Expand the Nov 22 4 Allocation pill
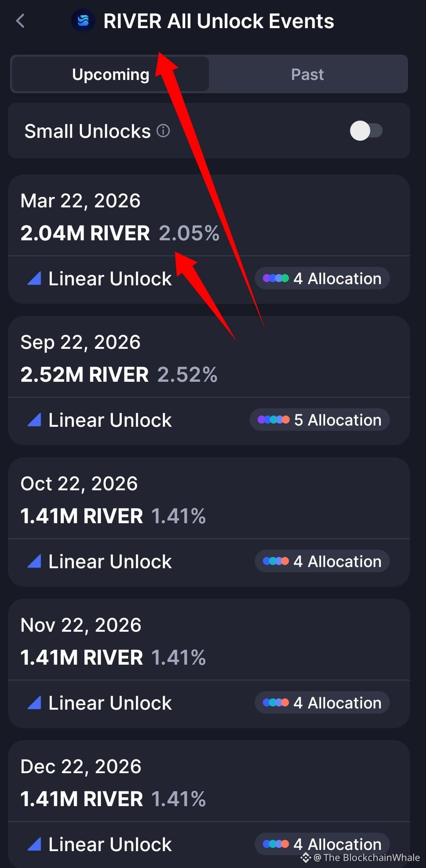The height and width of the screenshot is (868, 426). coord(322,702)
